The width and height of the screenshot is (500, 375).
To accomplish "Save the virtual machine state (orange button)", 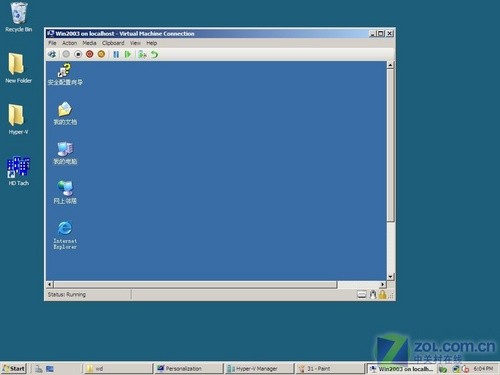I will click(x=101, y=54).
